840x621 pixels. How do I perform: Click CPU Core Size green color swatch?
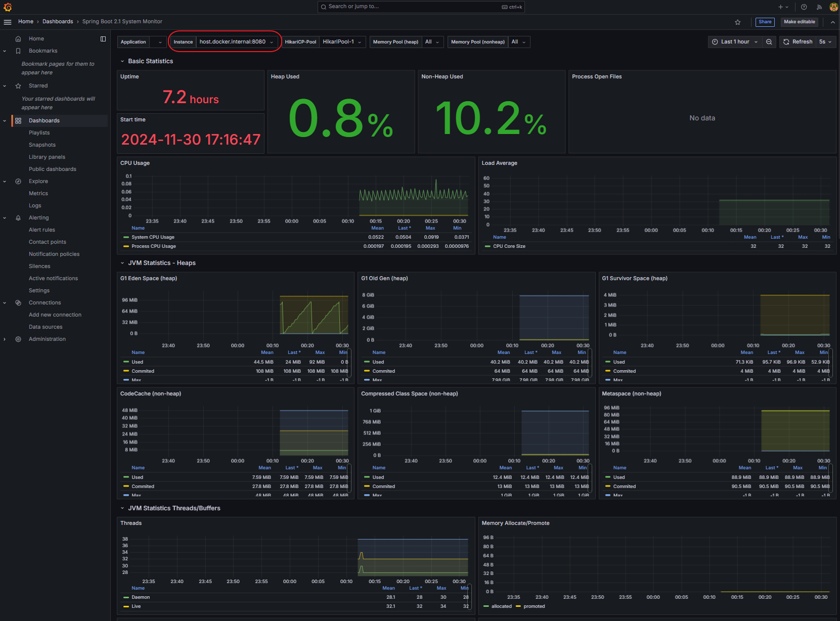(x=488, y=246)
